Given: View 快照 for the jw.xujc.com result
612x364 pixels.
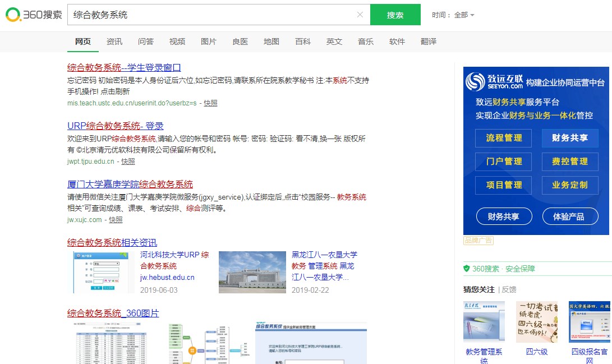Looking at the screenshot, I should pos(116,220).
